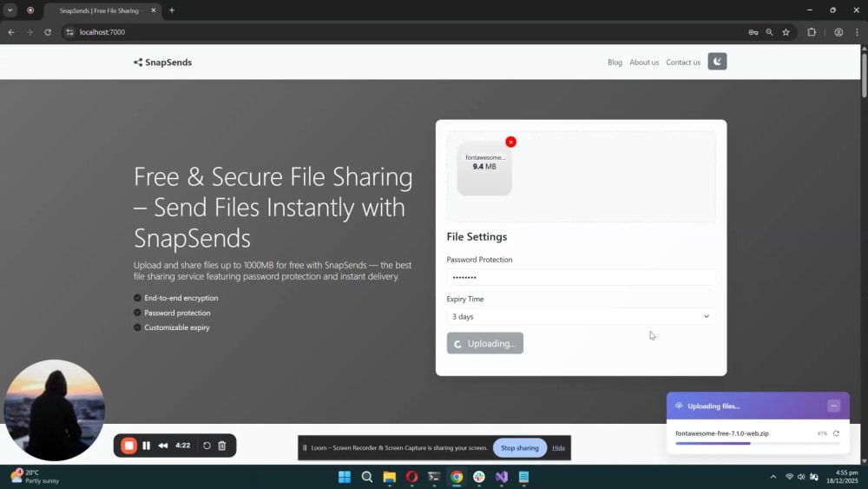
Task: Retry the fontawesome-free-7.1.0-web.zip upload
Action: pos(836,433)
